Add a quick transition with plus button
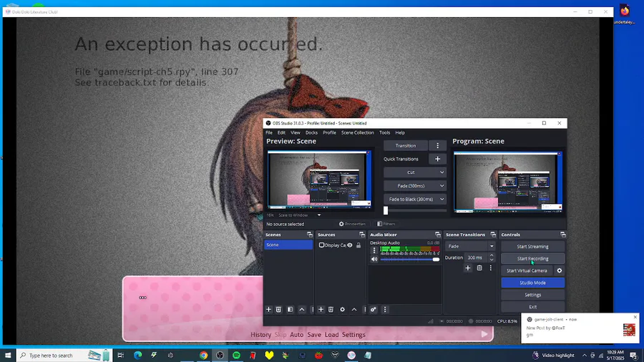The image size is (644, 362). (x=437, y=159)
